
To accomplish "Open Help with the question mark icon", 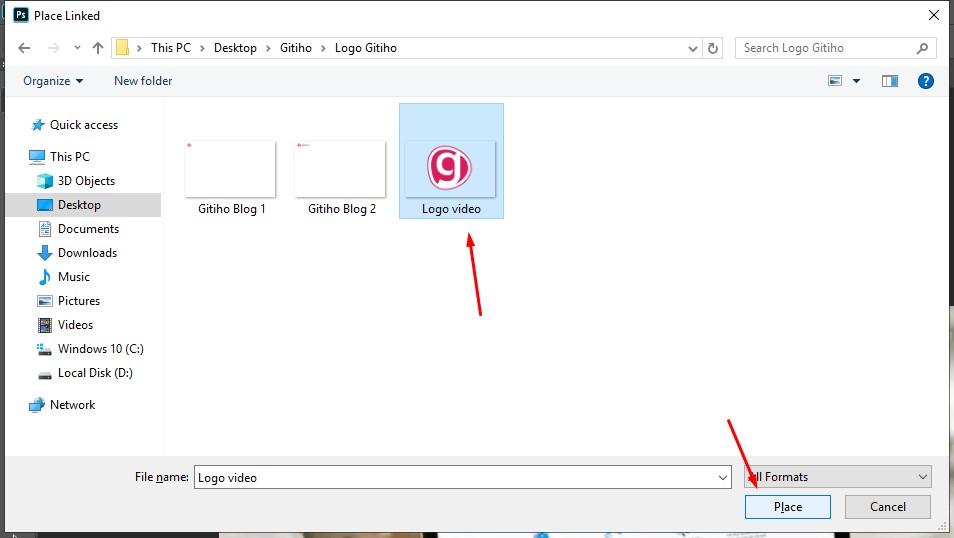I will pyautogui.click(x=925, y=81).
